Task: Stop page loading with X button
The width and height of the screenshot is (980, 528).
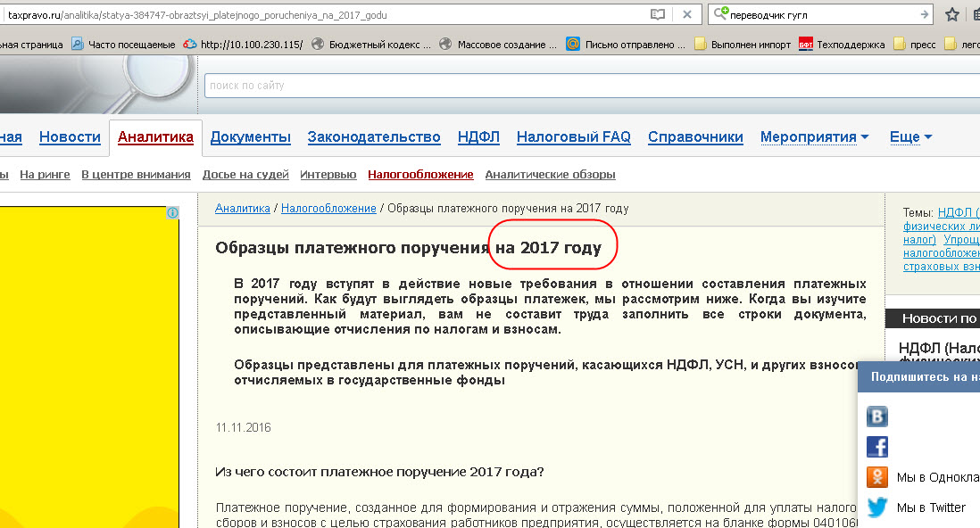Action: [687, 14]
